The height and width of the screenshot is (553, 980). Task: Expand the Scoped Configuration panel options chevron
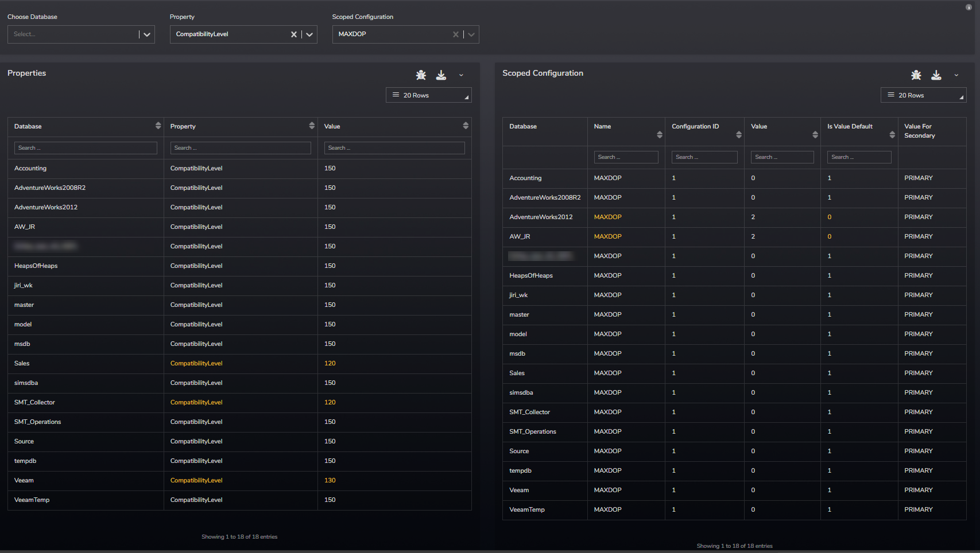pyautogui.click(x=956, y=75)
